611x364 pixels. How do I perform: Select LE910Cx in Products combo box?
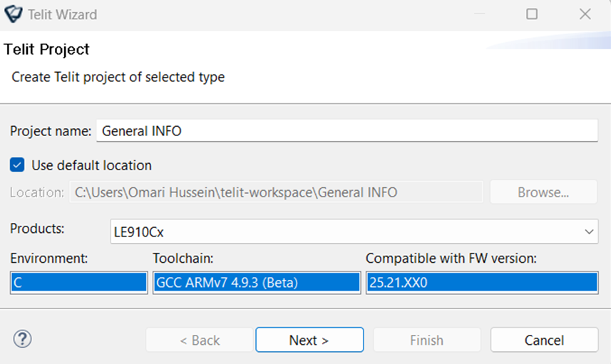354,232
